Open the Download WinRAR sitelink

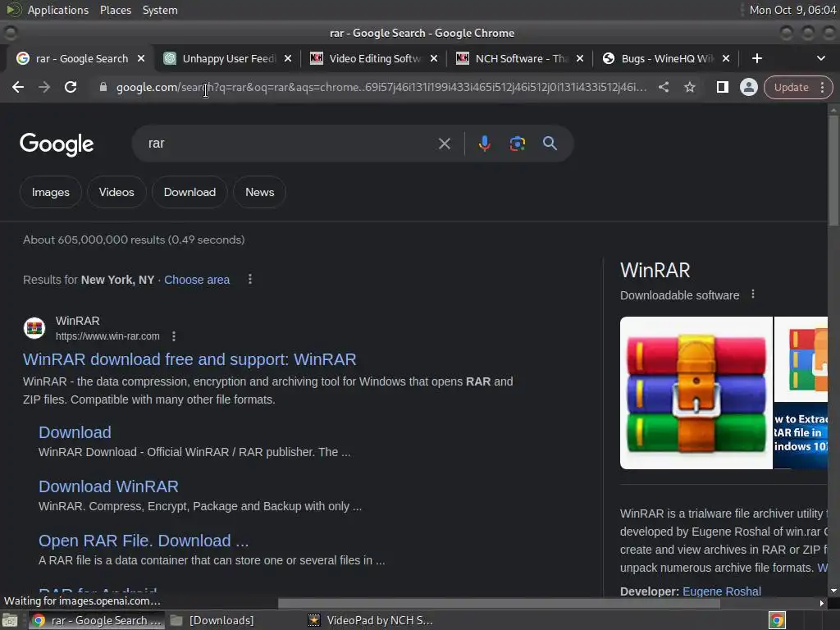click(108, 486)
